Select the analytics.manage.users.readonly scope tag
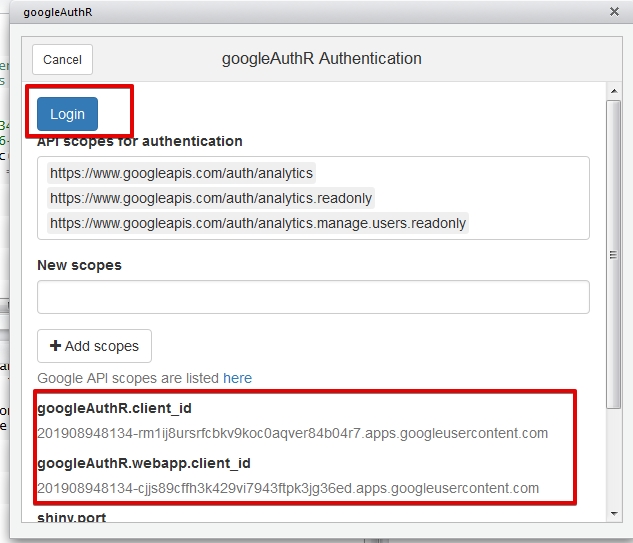The width and height of the screenshot is (633, 543). click(258, 223)
